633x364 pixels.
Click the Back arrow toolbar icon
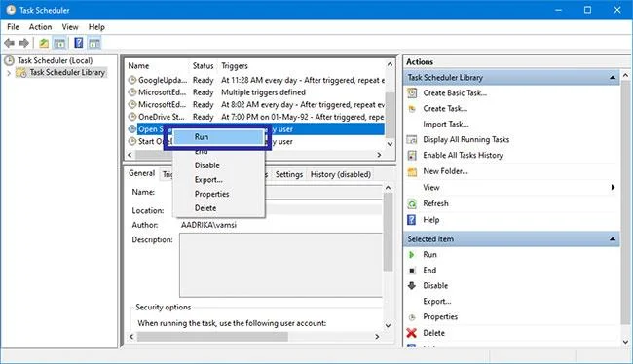tap(10, 43)
